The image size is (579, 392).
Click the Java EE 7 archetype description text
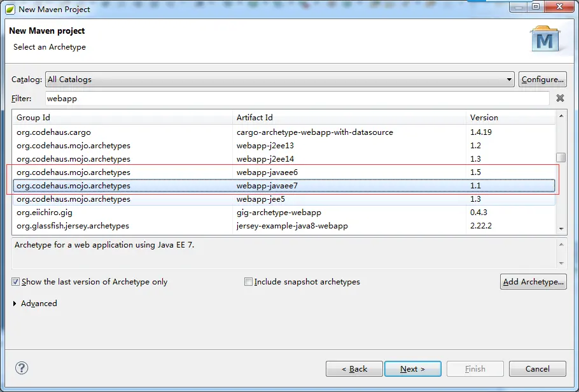pos(104,244)
